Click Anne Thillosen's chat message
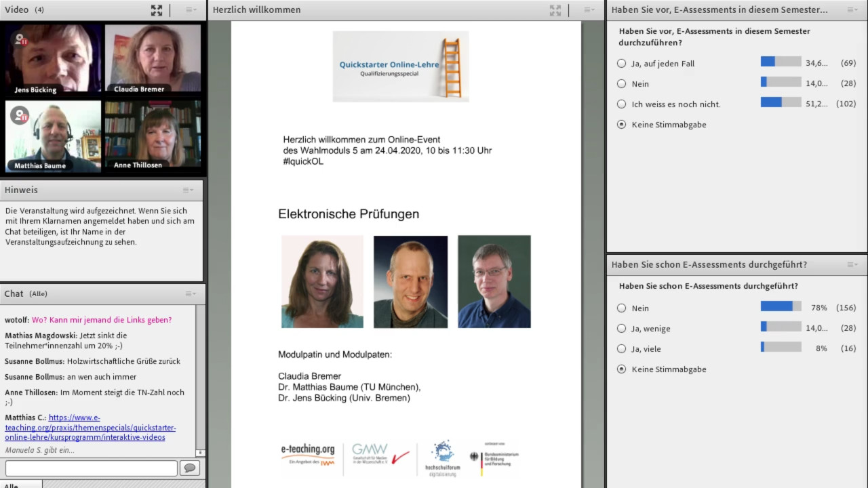This screenshot has height=488, width=868. [x=95, y=397]
